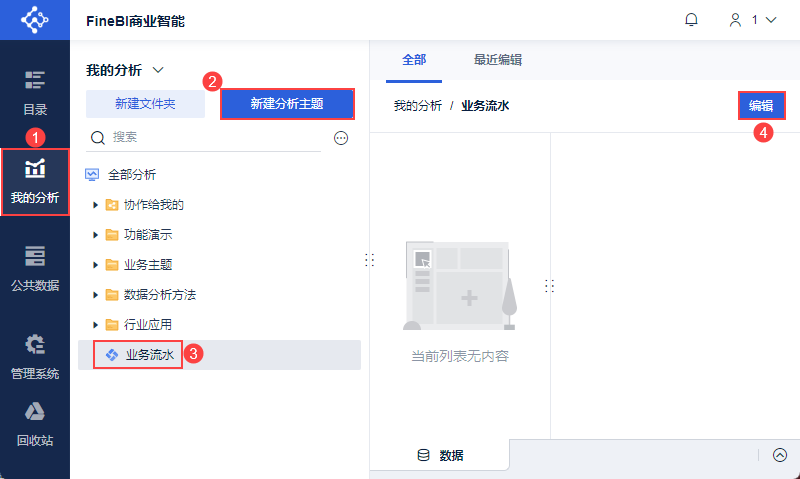The height and width of the screenshot is (479, 800).
Task: Expand the 数据分析方法 folder
Action: [96, 295]
